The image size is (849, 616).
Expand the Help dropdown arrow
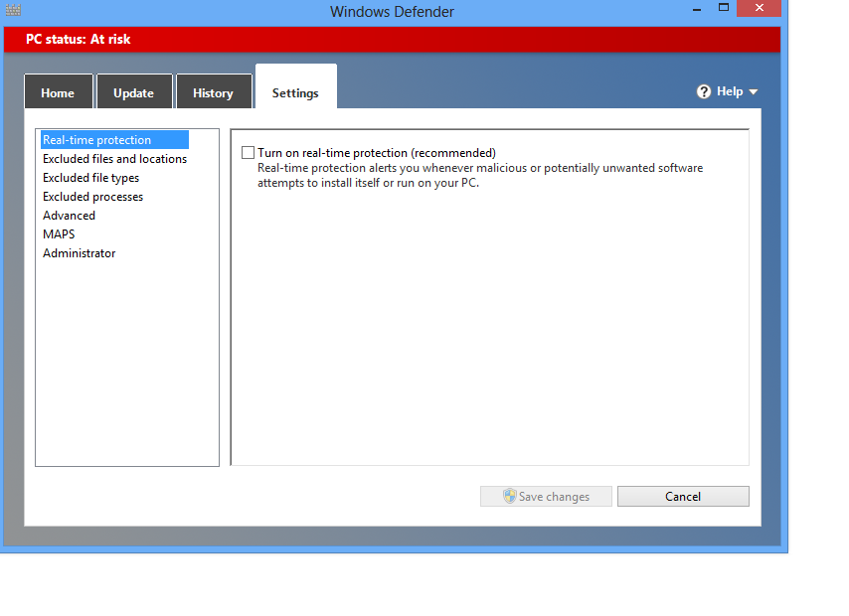(x=754, y=92)
